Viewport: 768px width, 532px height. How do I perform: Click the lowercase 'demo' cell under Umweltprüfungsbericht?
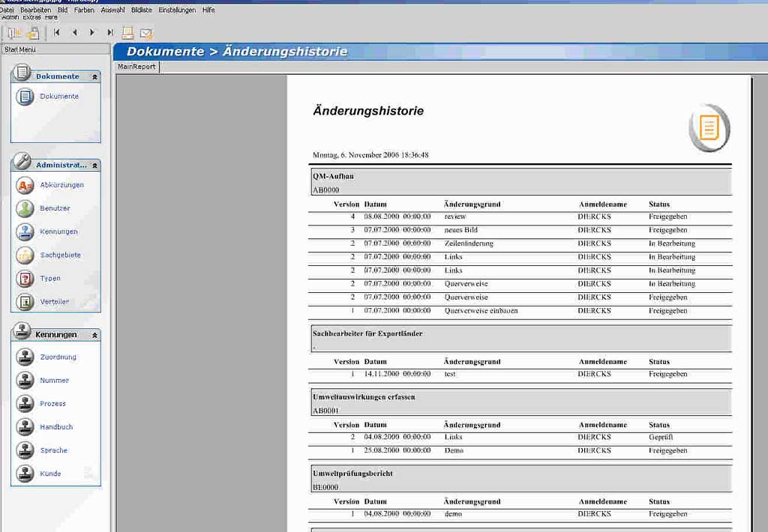453,514
